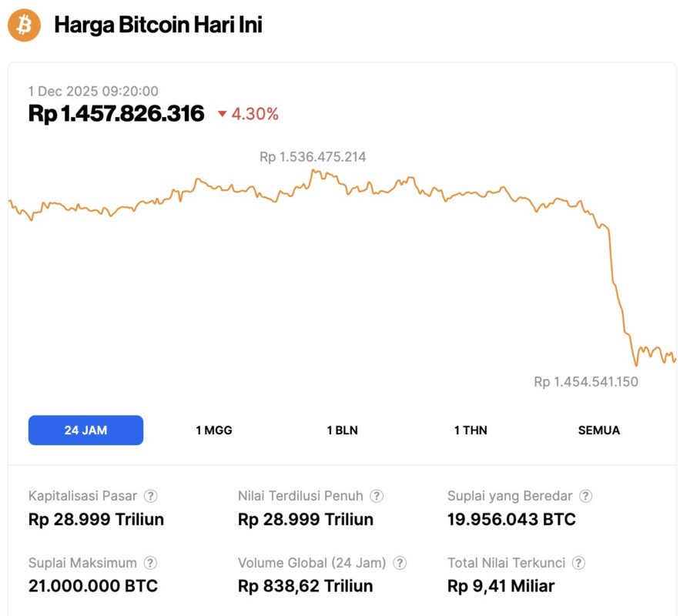The height and width of the screenshot is (616, 680).
Task: Open the Volume Global (24 Jam) help icon
Action: (x=400, y=563)
